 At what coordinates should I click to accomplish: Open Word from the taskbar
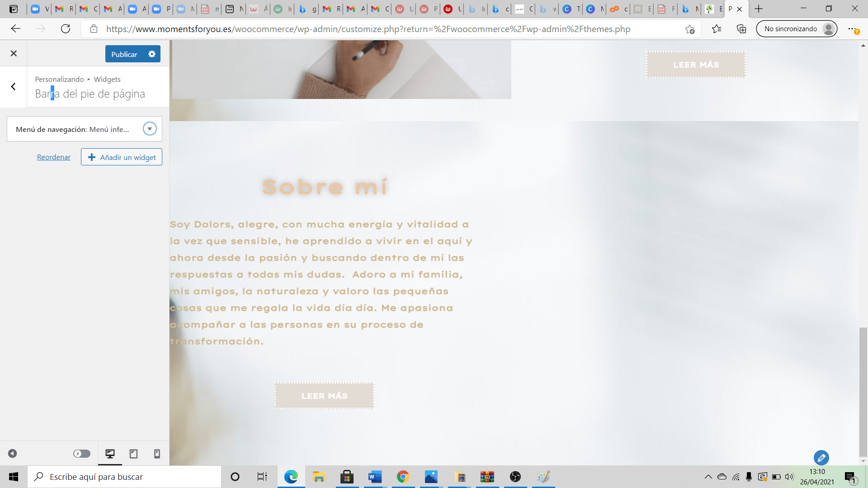coord(375,477)
